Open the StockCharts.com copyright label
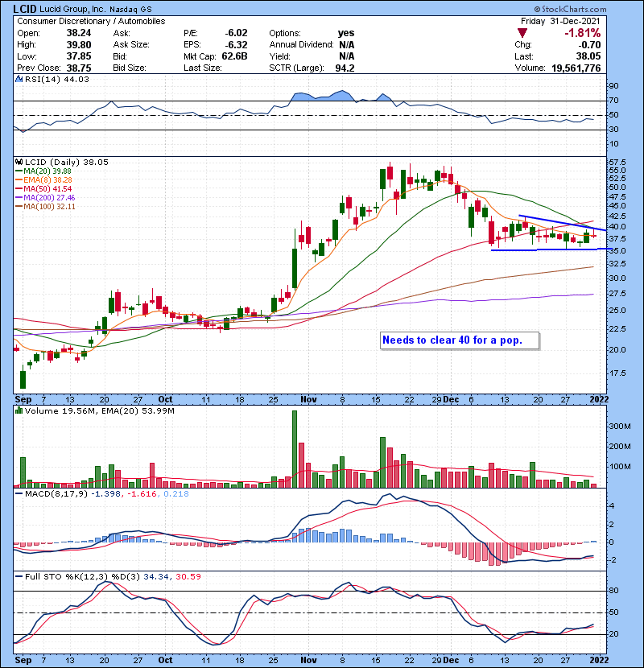Screen dimensions: 644x668 point(570,9)
